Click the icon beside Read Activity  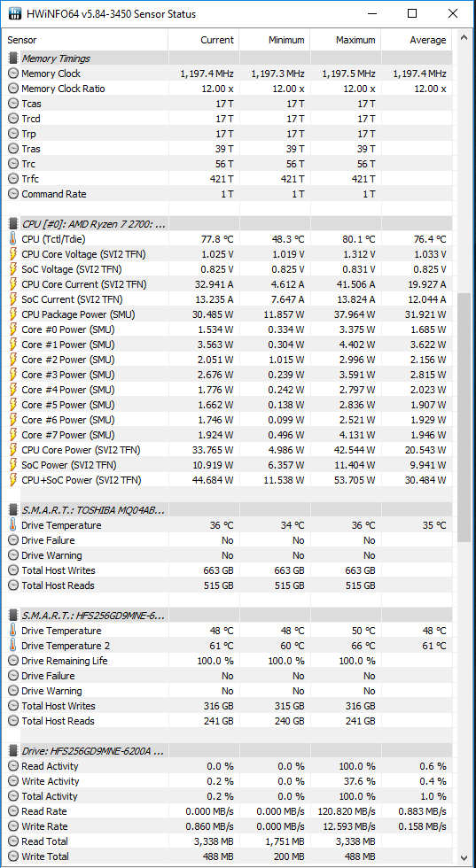tap(13, 766)
